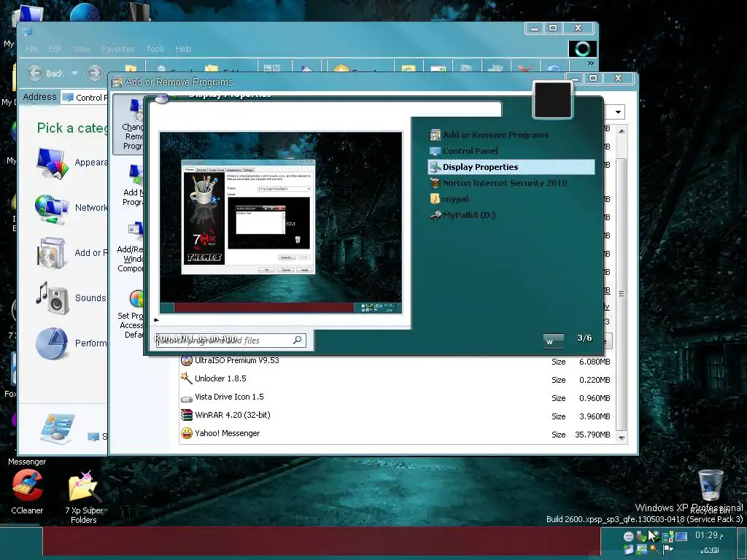Switch to Control Panel in switcher list
The height and width of the screenshot is (560, 747).
tap(511, 151)
